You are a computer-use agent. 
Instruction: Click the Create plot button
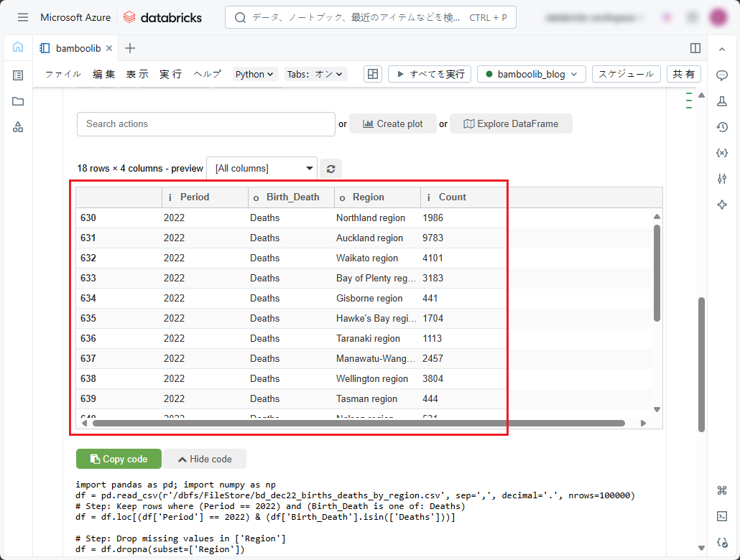[x=393, y=123]
